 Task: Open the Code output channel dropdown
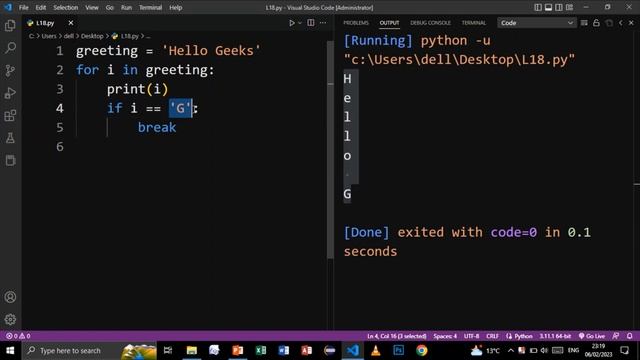tap(537, 23)
